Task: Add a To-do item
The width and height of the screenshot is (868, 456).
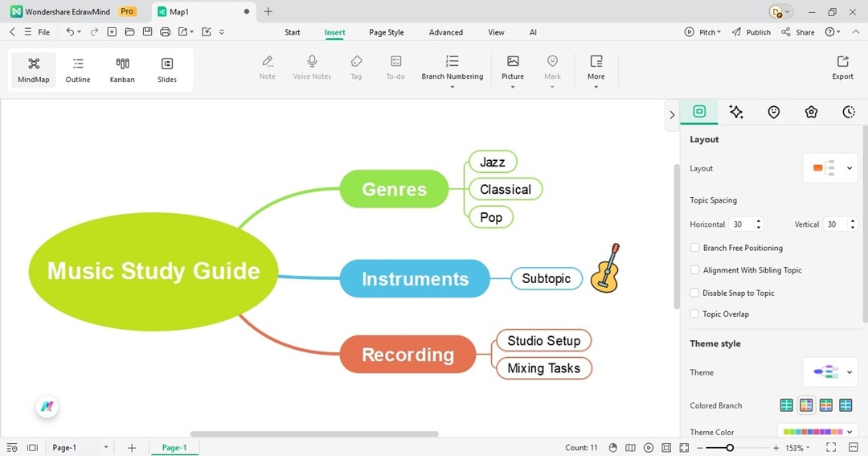Action: tap(395, 68)
